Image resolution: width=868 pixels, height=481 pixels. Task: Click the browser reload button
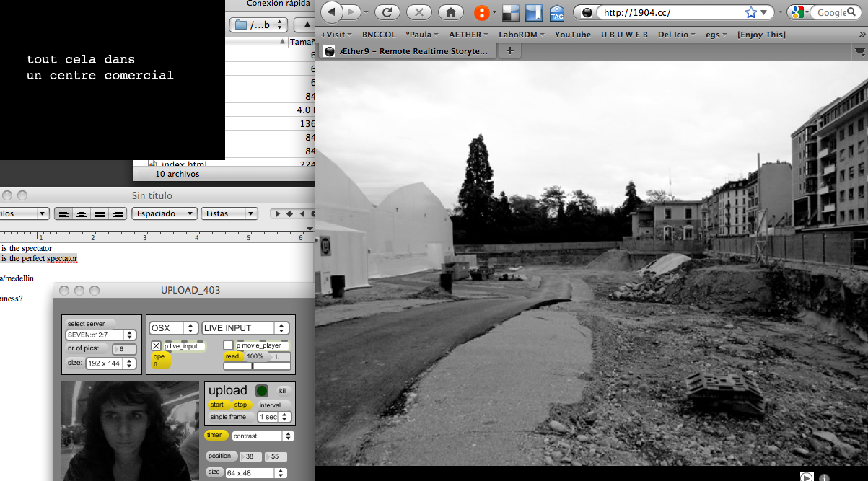(387, 12)
